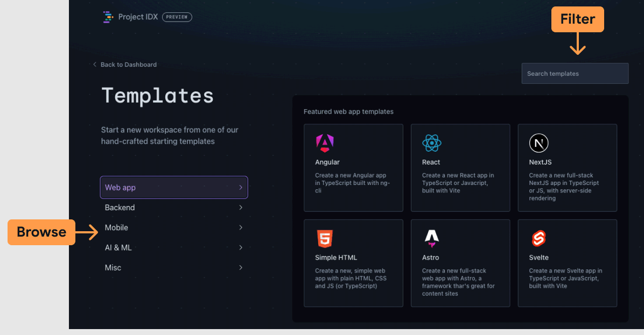This screenshot has height=335, width=644.
Task: Open the Simple HTML template title
Action: coord(336,258)
